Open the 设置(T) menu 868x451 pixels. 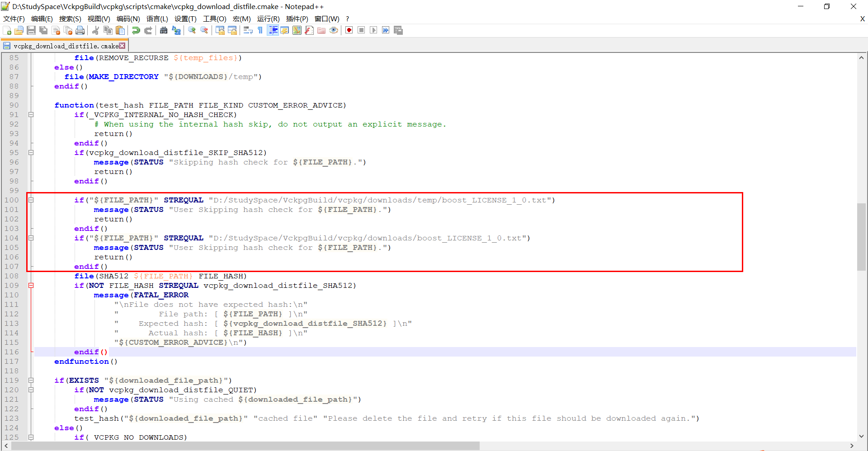pos(185,19)
